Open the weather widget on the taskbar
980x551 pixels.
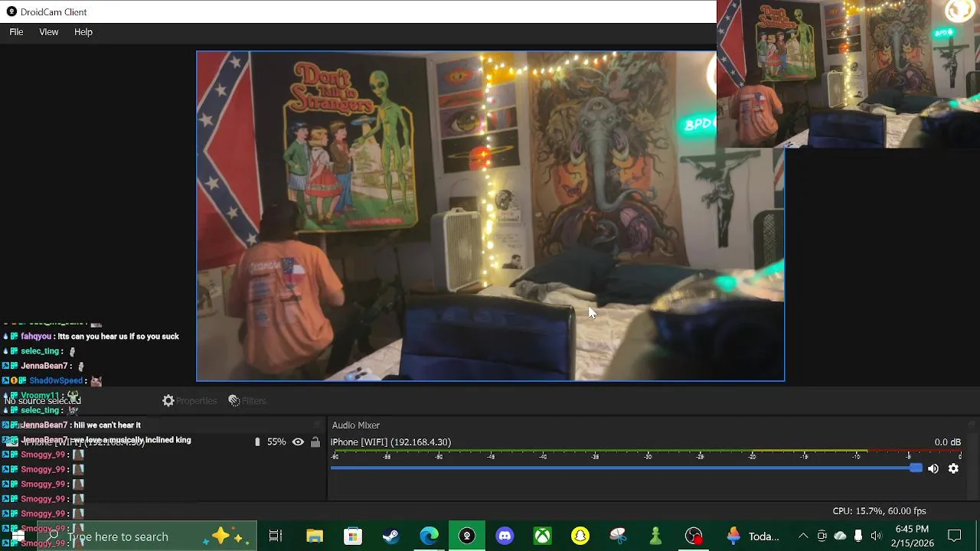753,536
